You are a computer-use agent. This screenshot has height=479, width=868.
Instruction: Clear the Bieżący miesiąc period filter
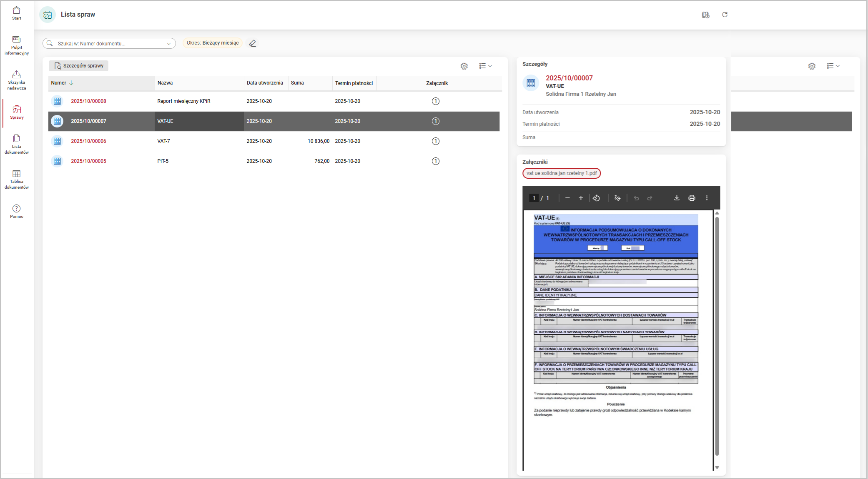tap(253, 43)
